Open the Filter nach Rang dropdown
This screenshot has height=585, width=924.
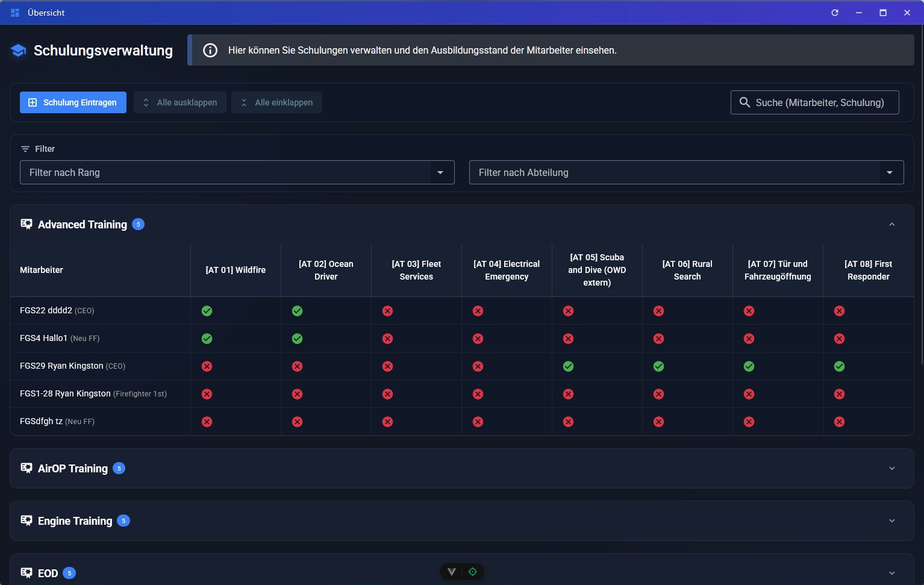[237, 172]
